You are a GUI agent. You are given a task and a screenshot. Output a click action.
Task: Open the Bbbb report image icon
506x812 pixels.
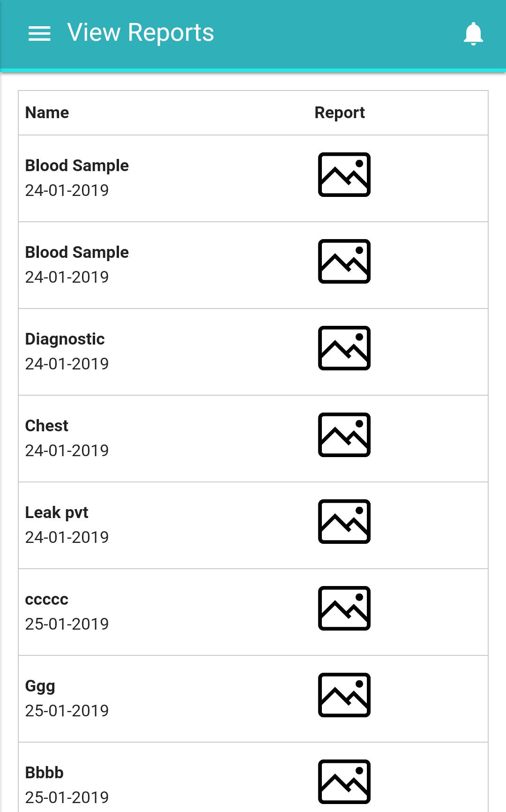pos(344,782)
